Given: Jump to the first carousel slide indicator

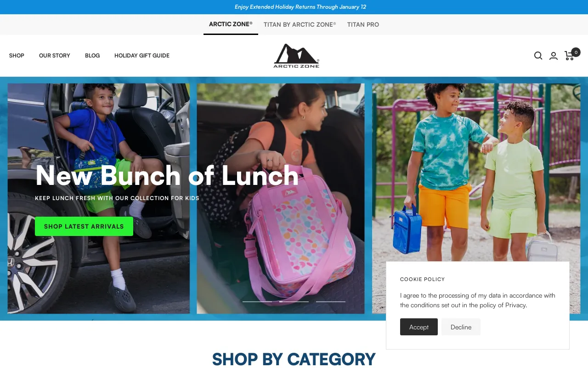Looking at the screenshot, I should (x=257, y=302).
